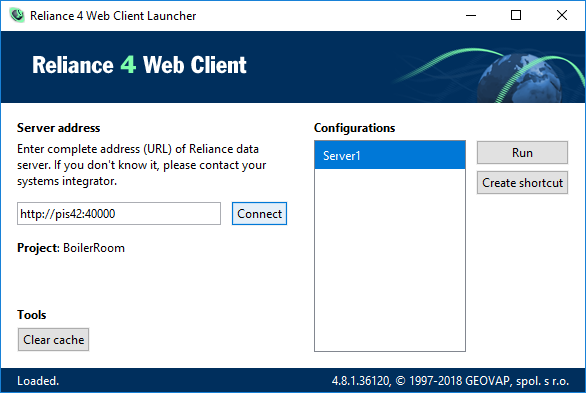The height and width of the screenshot is (393, 586).
Task: Click the Connect button
Action: point(259,214)
